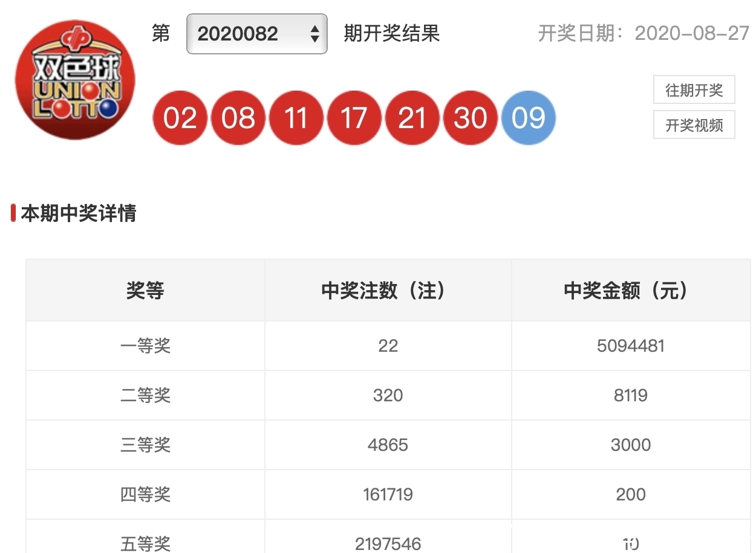
Task: Click the 本期中奖详情 section heading
Action: click(x=79, y=214)
